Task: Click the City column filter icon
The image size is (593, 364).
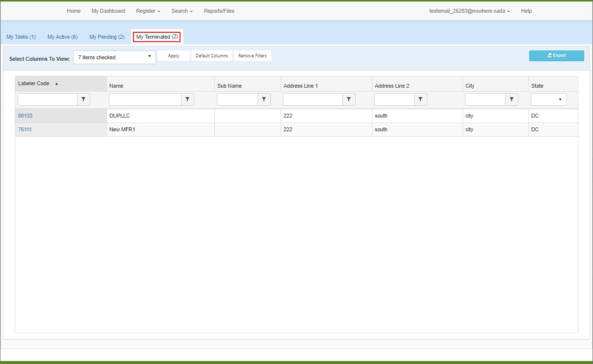Action: coord(512,100)
